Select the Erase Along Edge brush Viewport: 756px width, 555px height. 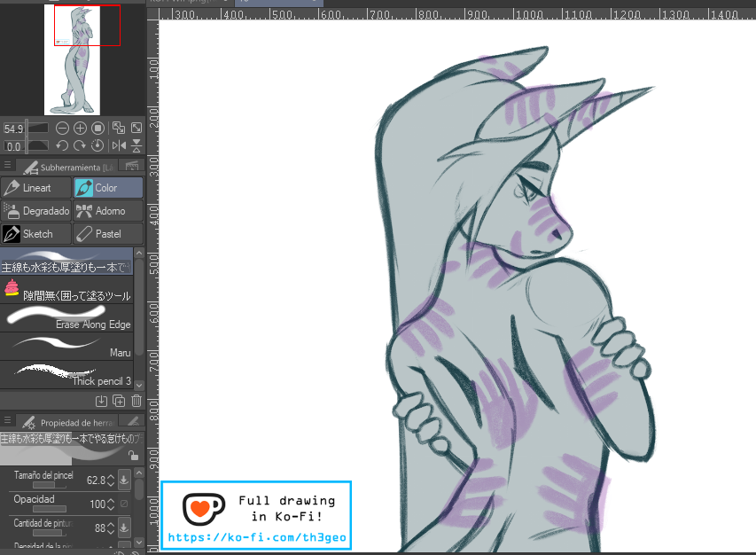point(67,317)
